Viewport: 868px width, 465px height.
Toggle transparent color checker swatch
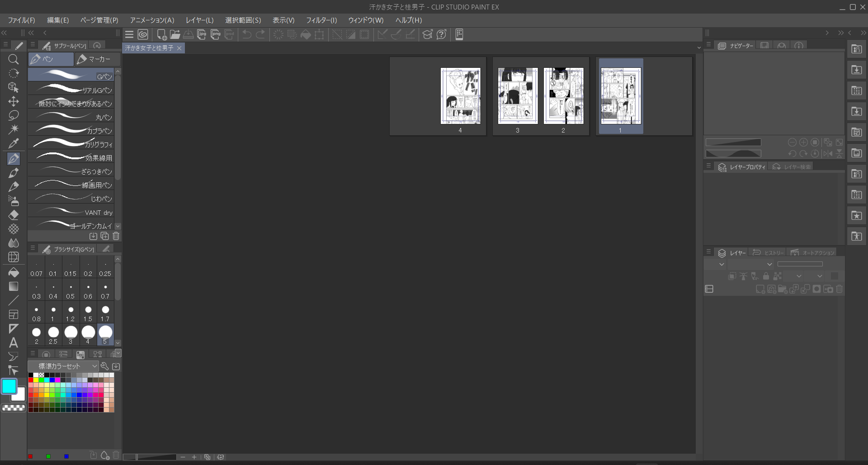pyautogui.click(x=14, y=408)
